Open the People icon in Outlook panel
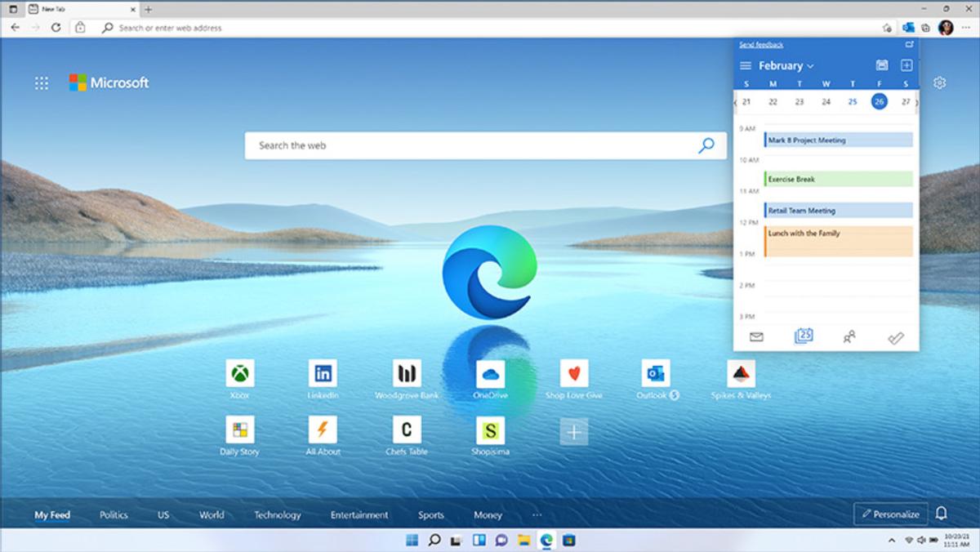The image size is (980, 552). click(x=849, y=336)
